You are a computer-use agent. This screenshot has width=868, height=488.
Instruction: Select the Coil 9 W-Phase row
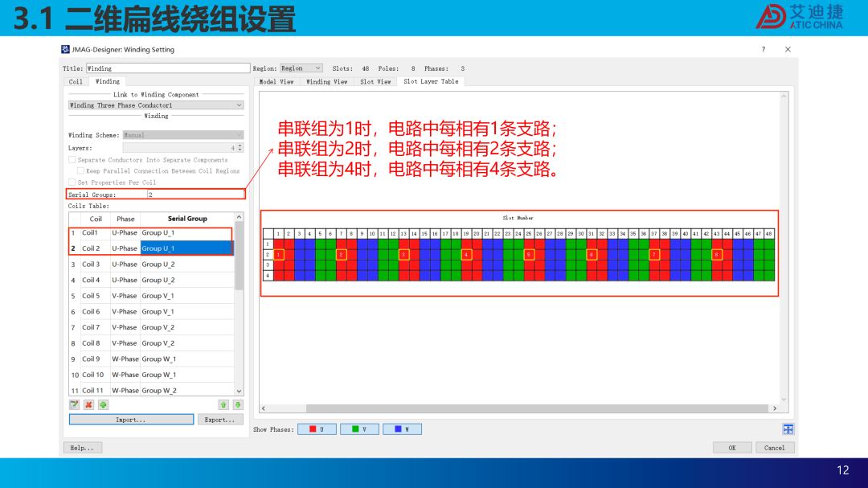point(151,359)
